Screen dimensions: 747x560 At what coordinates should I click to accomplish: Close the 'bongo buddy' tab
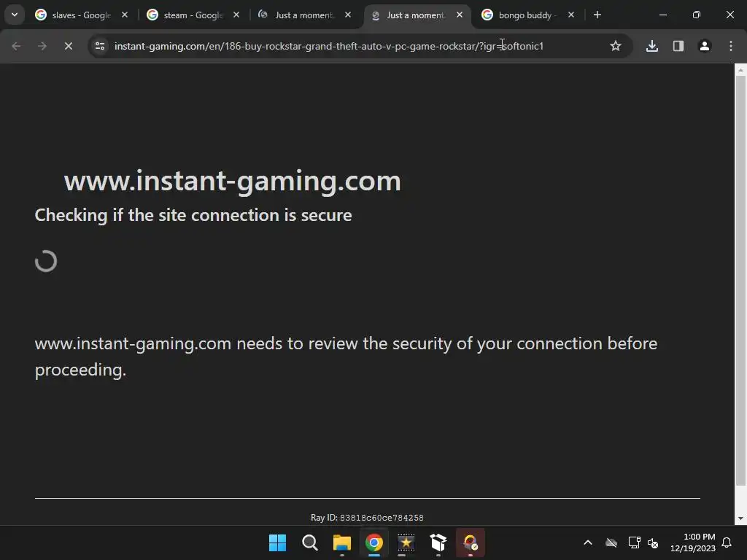[x=571, y=15]
